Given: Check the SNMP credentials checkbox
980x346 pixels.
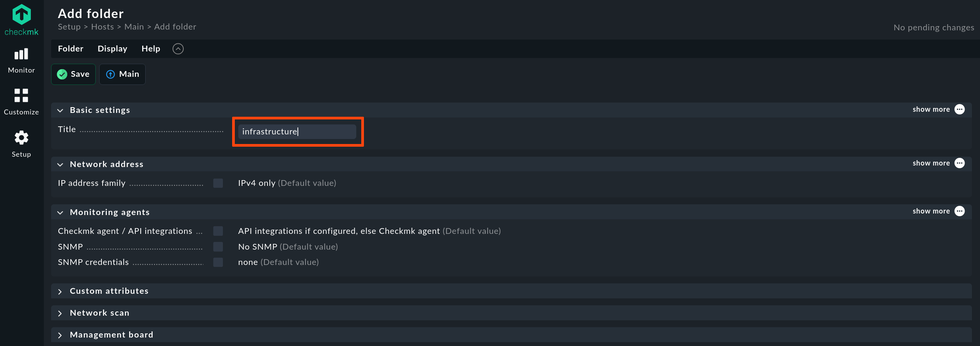Looking at the screenshot, I should click(x=218, y=262).
